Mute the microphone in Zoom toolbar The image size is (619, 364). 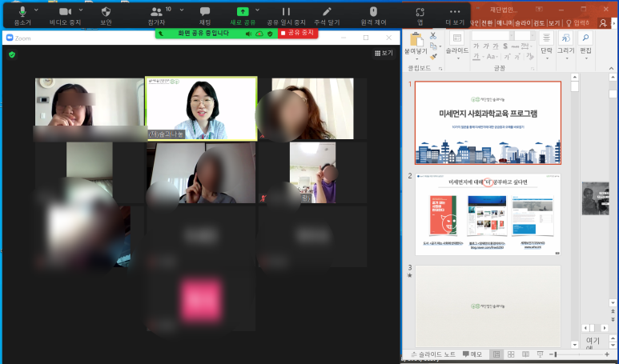pyautogui.click(x=22, y=15)
